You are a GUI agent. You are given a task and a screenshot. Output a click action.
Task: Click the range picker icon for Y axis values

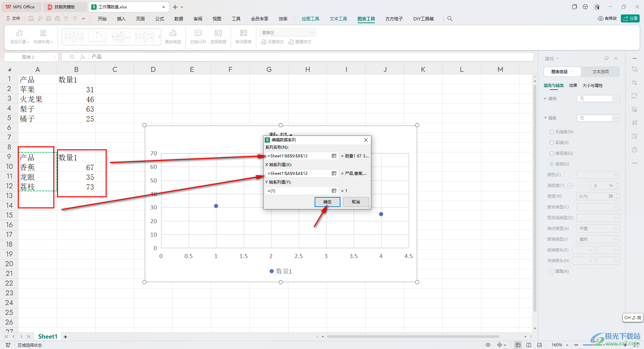334,191
